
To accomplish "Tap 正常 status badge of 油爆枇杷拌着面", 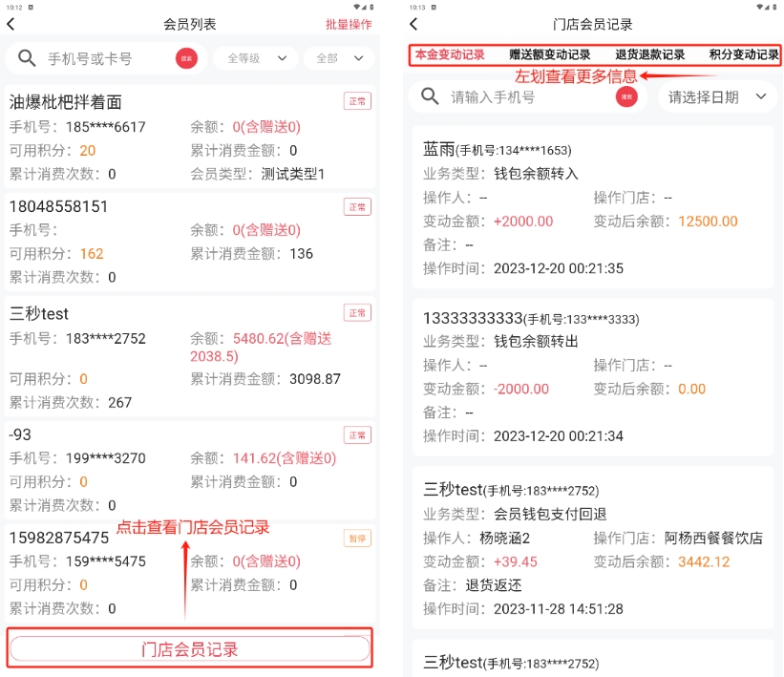I will (x=357, y=101).
